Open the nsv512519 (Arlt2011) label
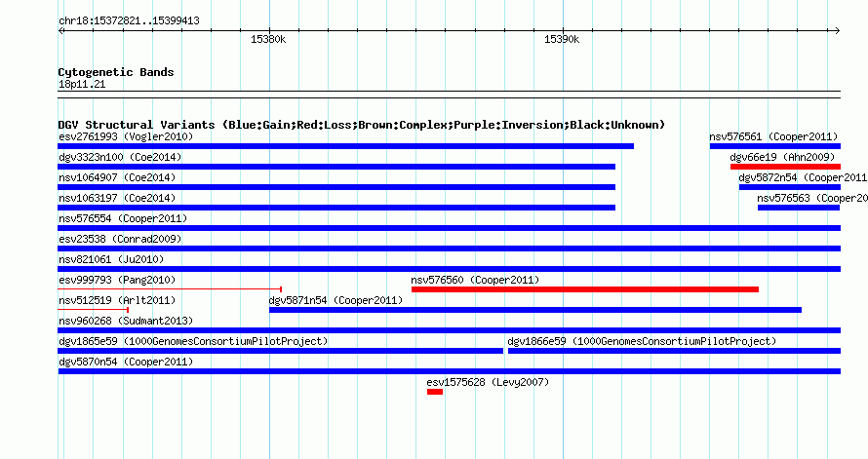868x459 pixels. [117, 300]
